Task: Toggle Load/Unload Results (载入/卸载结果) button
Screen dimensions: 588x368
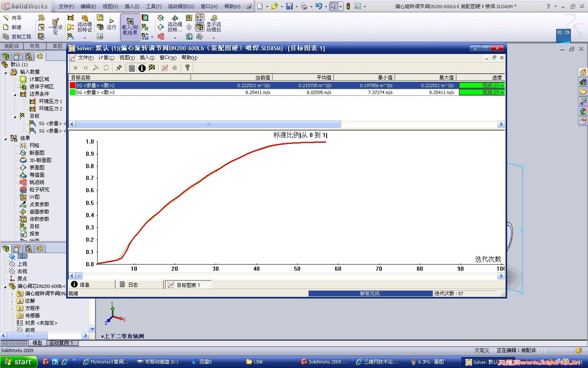Action: click(130, 27)
